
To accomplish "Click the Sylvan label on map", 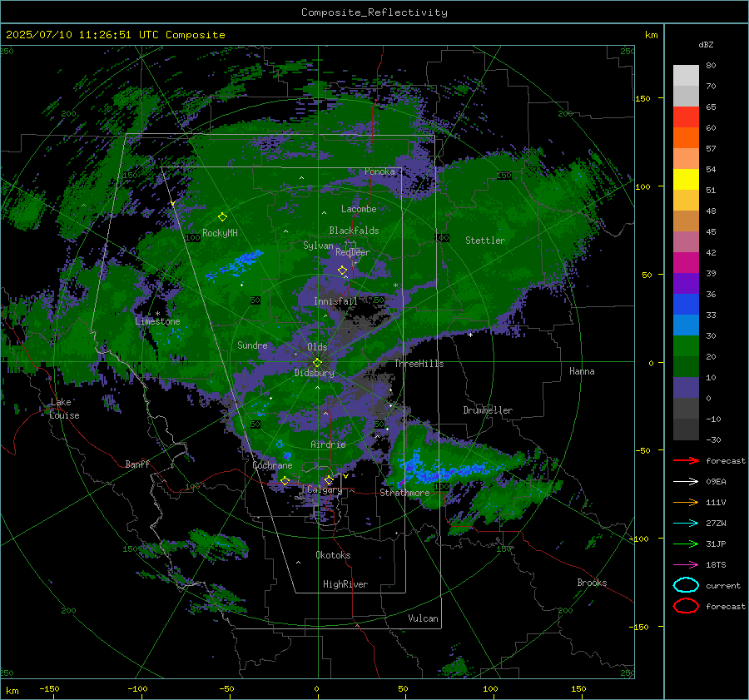I will (x=318, y=246).
